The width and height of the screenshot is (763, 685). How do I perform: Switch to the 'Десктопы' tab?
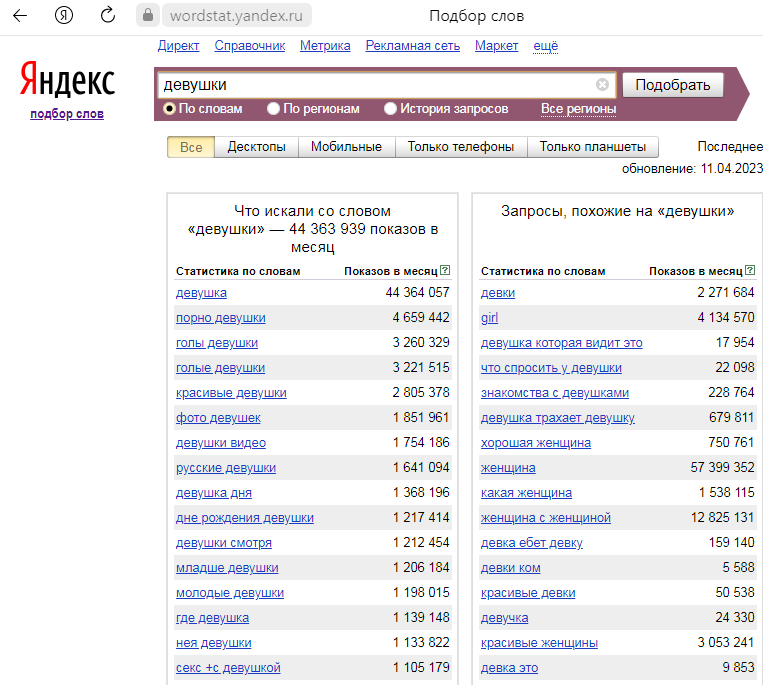click(256, 147)
